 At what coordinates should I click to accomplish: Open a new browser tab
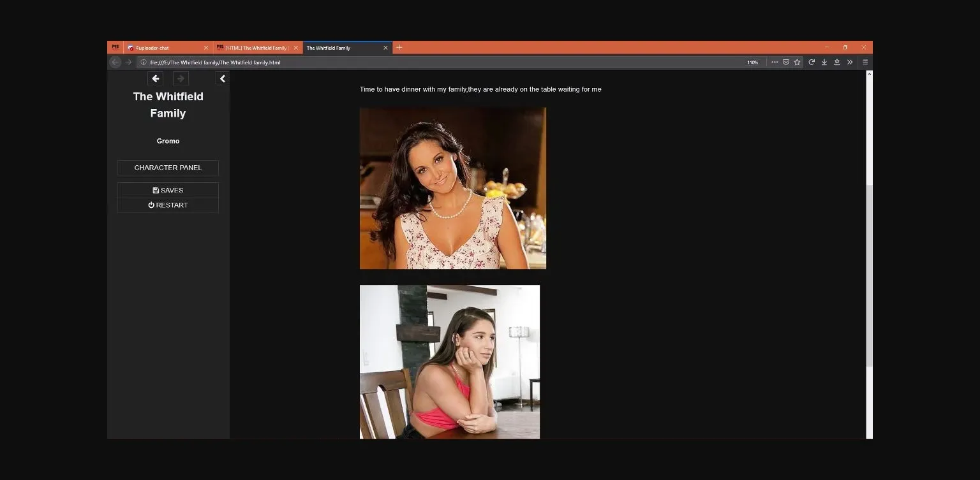click(399, 47)
